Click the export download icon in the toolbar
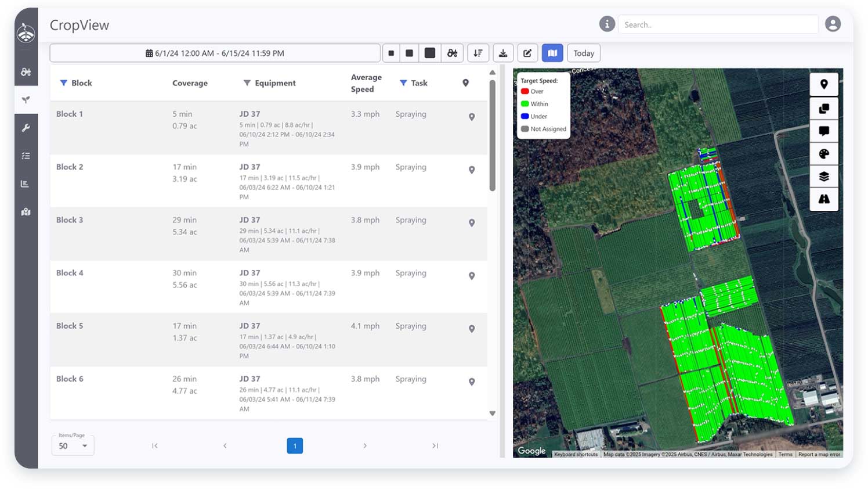This screenshot has height=489, width=868. pos(502,53)
